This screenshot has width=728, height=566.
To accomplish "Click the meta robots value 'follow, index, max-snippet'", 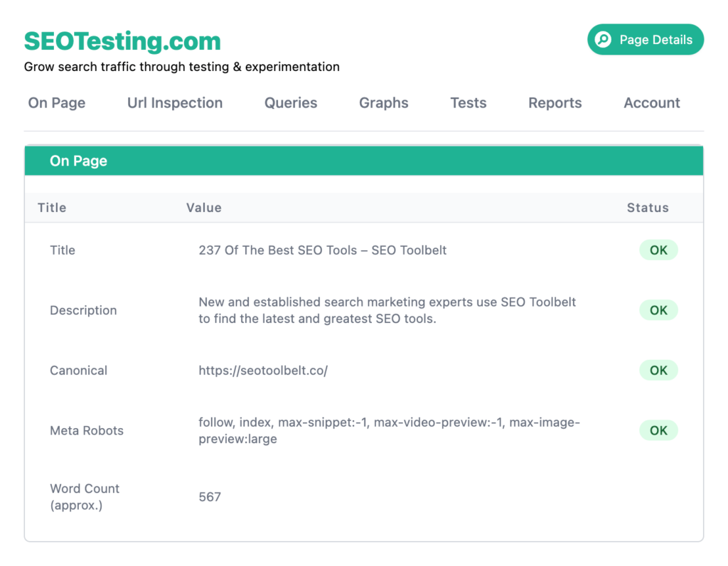I will 390,430.
